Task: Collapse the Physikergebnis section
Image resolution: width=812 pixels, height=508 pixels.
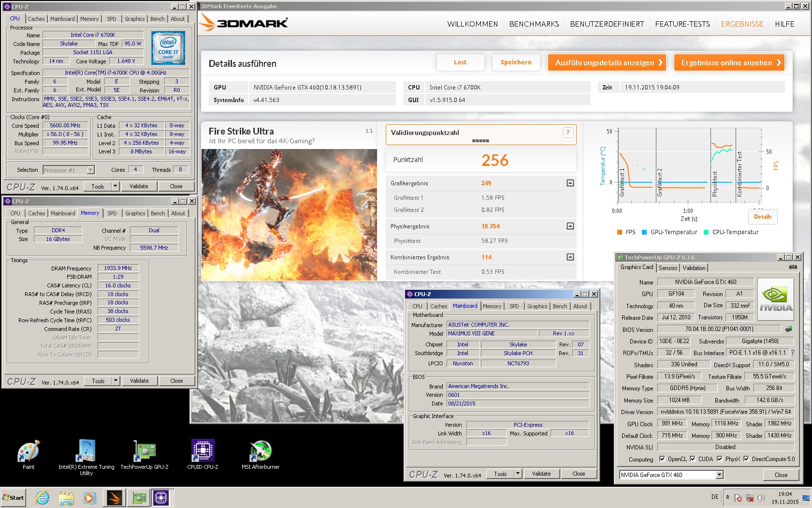Action: pos(570,226)
